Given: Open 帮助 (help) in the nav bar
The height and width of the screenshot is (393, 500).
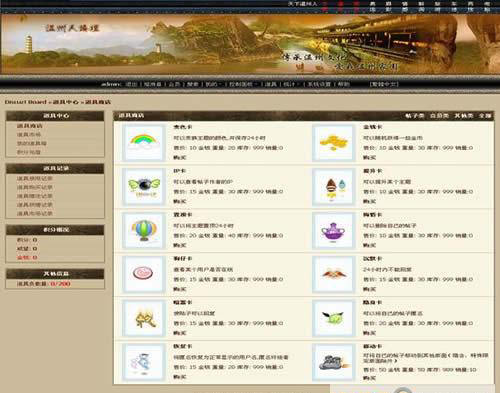Looking at the screenshot, I should click(x=343, y=84).
